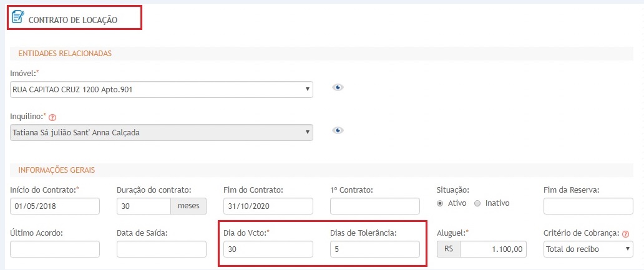Open the Inquilino dropdown list
644x270 pixels.
click(162, 132)
